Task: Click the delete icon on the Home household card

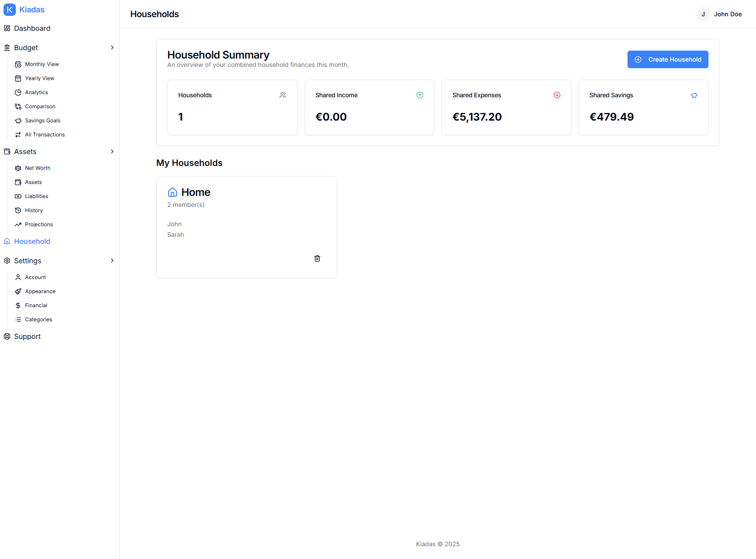Action: tap(317, 258)
